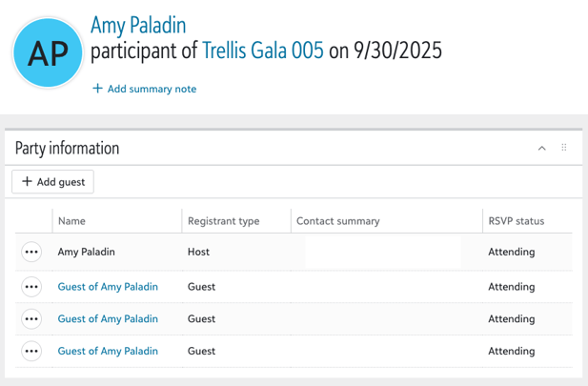Open the ellipsis menu for the second guest row

point(31,319)
